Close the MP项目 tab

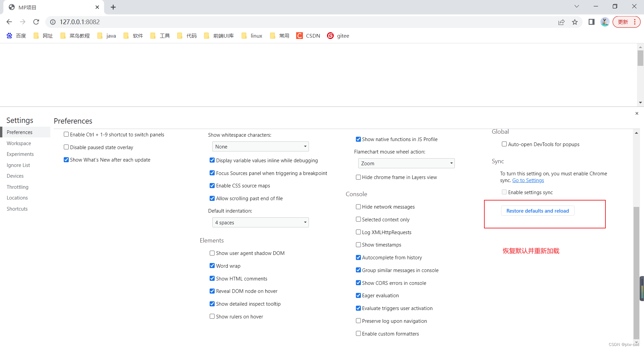(97, 7)
